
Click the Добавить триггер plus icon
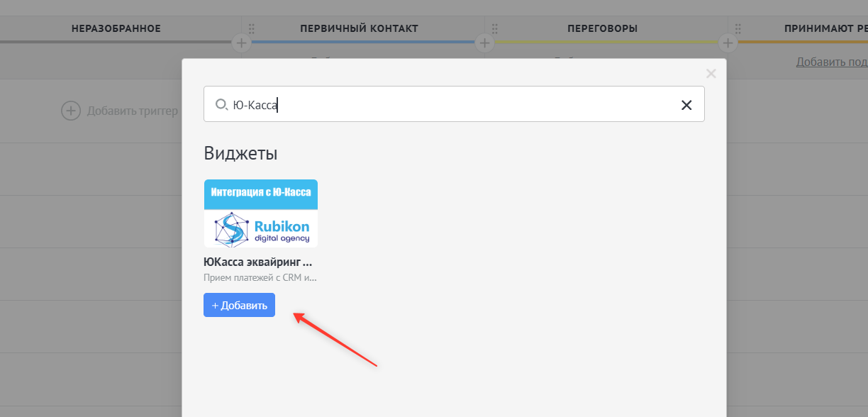click(71, 111)
